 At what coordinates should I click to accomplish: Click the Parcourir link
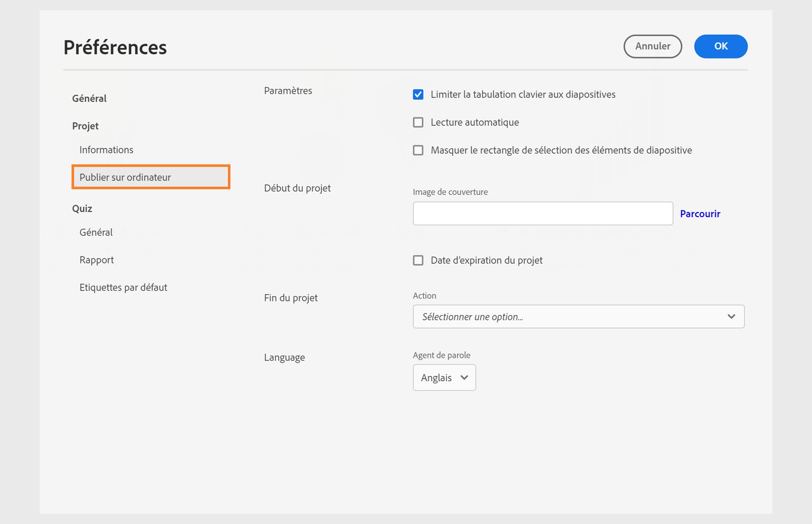700,214
